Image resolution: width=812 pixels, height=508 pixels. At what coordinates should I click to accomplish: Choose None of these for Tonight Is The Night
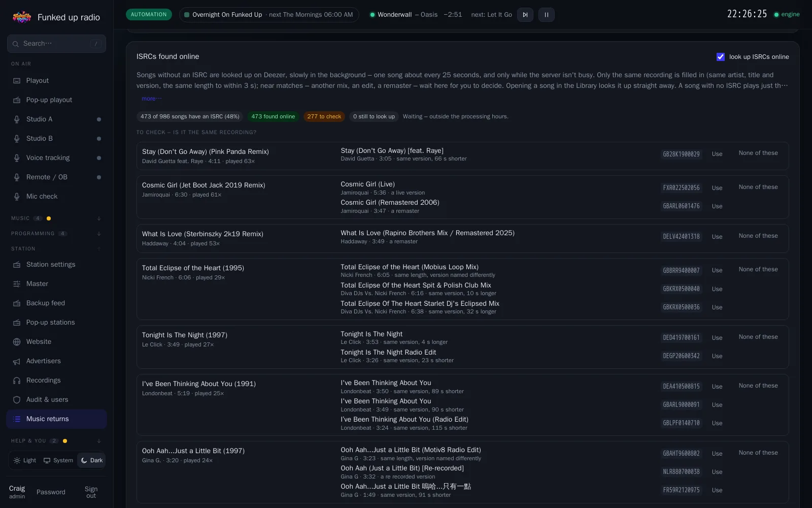(x=758, y=337)
